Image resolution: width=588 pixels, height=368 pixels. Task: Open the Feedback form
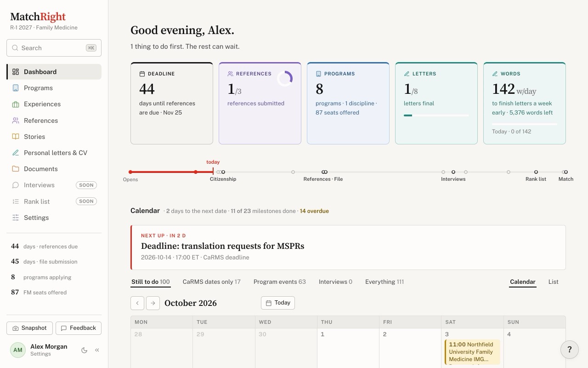coord(79,328)
